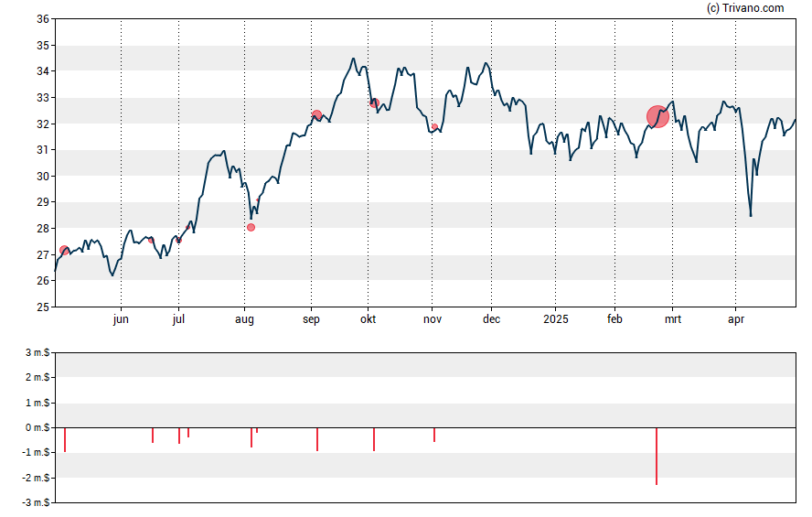This screenshot has height=517, width=812.
Task: Click the small red bubble in mid-June
Action: pyautogui.click(x=151, y=241)
